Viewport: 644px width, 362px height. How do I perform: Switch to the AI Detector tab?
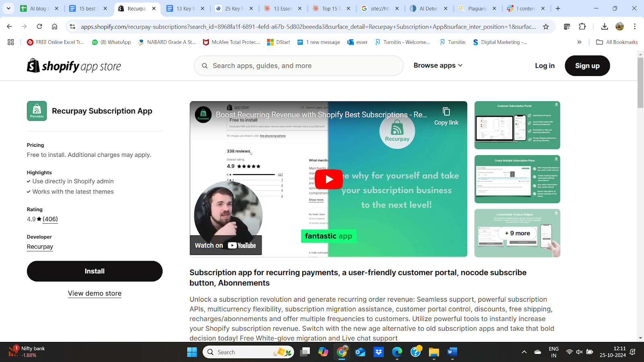429,8
